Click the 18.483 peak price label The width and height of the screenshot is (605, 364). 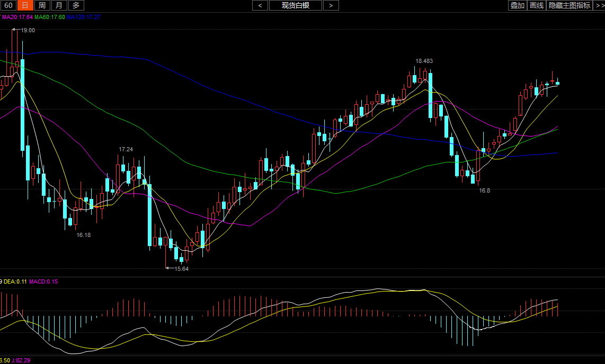[x=424, y=61]
